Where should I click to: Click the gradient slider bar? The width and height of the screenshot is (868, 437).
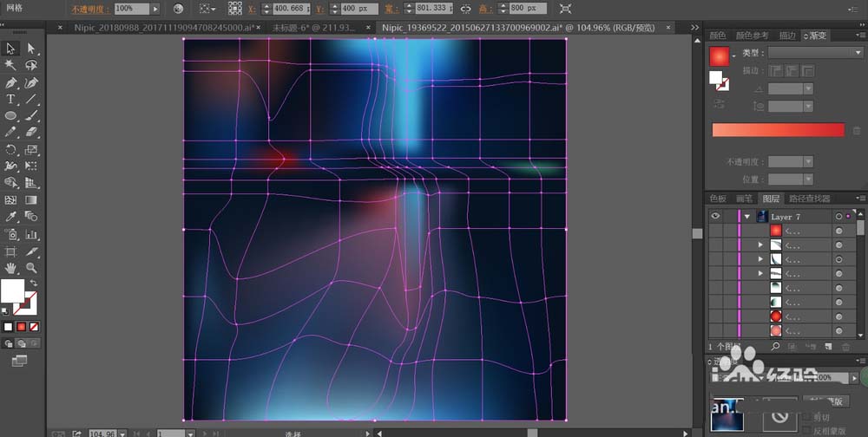pyautogui.click(x=778, y=130)
